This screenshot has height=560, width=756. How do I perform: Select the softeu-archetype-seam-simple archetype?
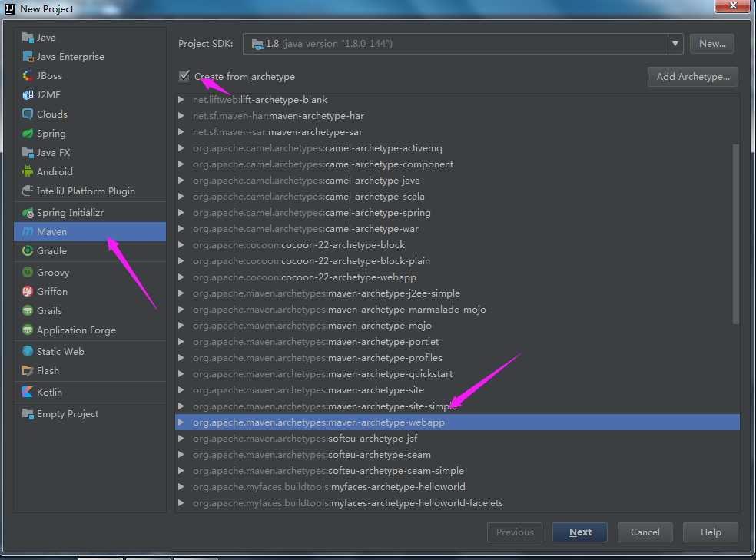[x=457, y=471]
